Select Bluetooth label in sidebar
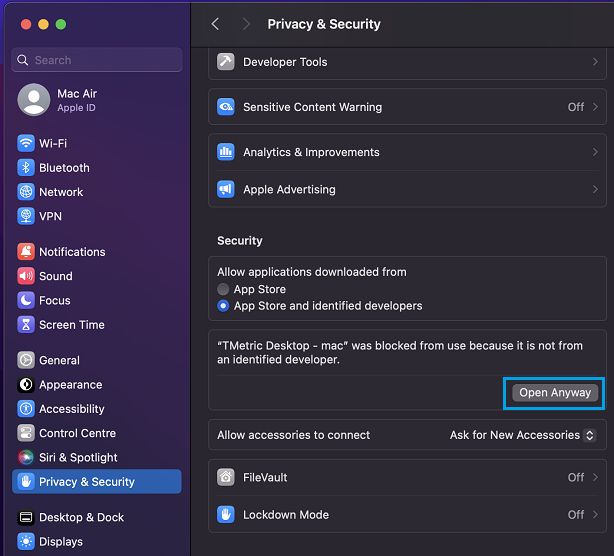Viewport: 614px width, 556px height. point(64,168)
